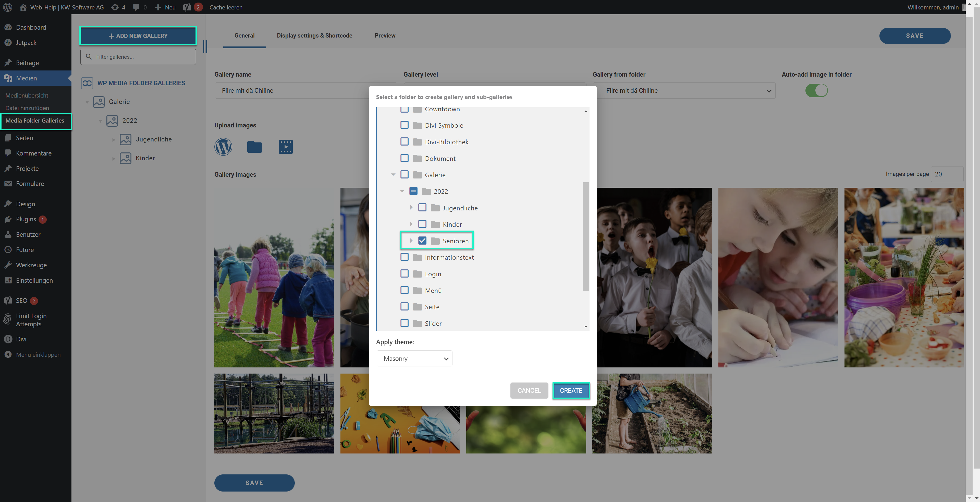Toggle Auto-add image in folder switch

816,91
